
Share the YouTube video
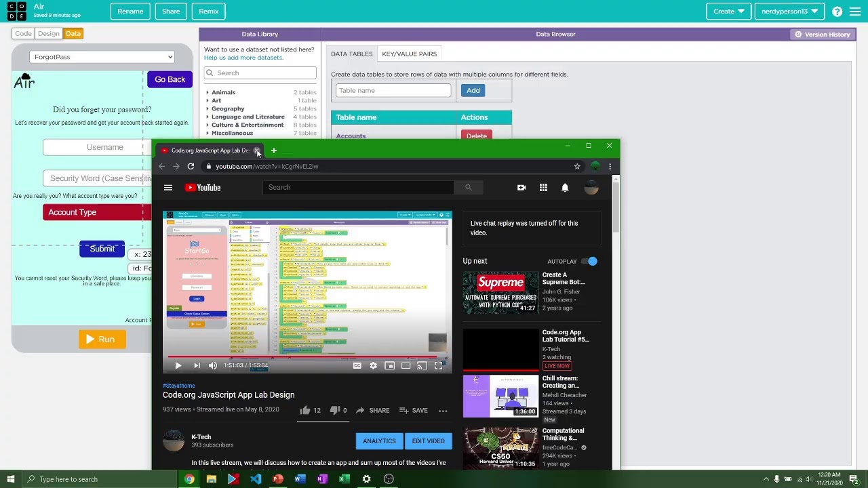372,410
